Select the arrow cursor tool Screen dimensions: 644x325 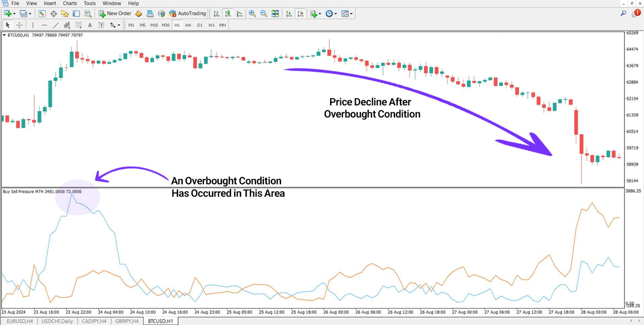click(x=8, y=25)
